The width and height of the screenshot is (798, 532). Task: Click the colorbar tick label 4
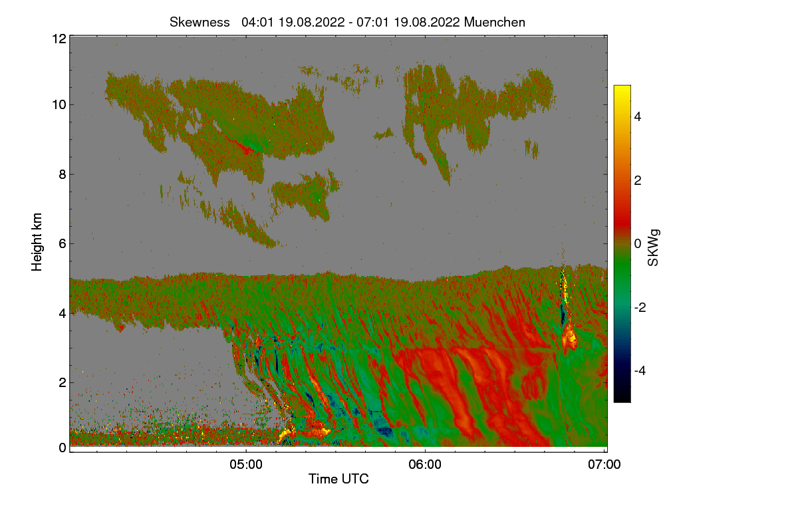coord(638,116)
